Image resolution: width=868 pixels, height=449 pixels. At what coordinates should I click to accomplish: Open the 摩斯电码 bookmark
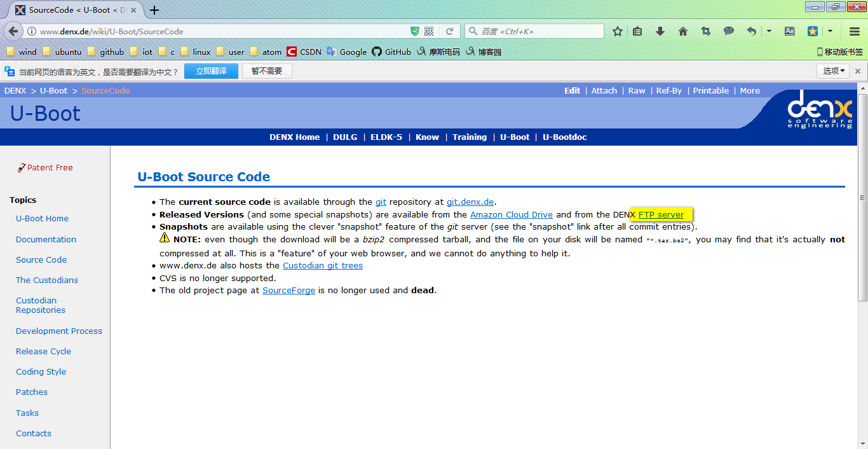[x=438, y=52]
